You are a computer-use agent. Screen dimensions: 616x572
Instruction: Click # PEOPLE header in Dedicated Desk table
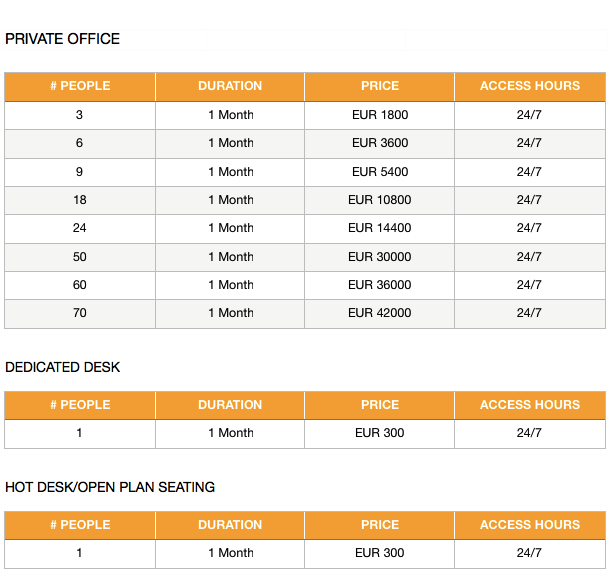click(80, 405)
